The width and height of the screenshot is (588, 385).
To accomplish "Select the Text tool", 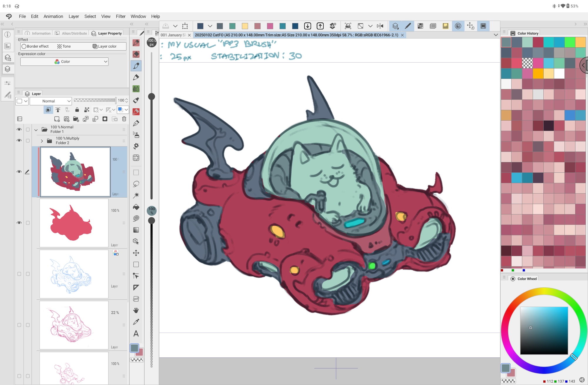I will [136, 334].
